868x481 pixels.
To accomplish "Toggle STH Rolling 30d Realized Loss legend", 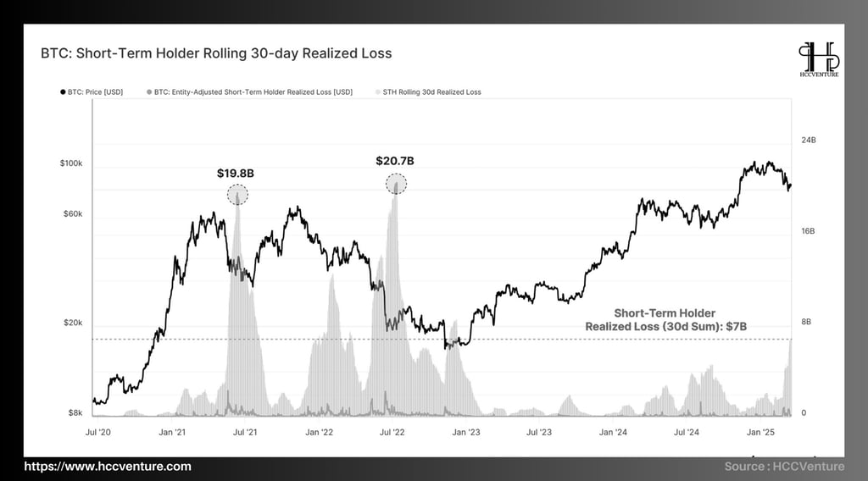I will pos(428,92).
